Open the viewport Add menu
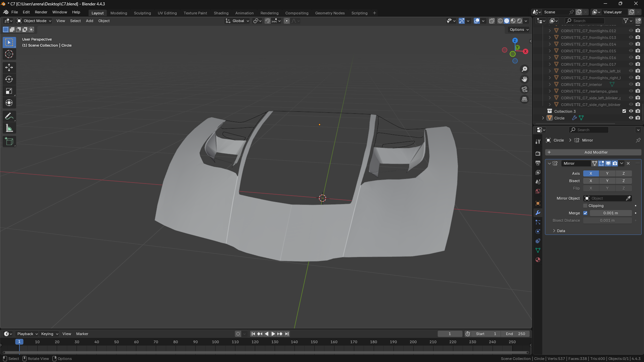This screenshot has height=362, width=644. [89, 21]
